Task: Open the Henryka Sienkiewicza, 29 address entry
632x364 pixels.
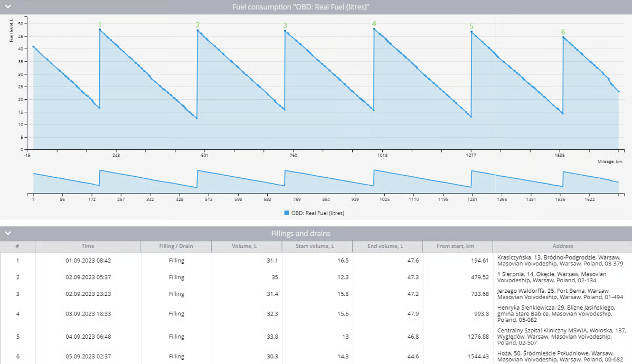Action: click(x=556, y=314)
